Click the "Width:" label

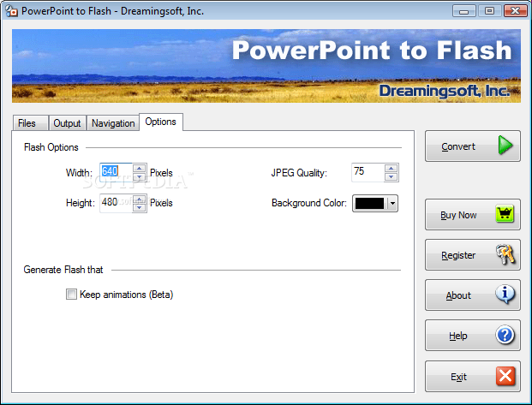click(x=79, y=173)
